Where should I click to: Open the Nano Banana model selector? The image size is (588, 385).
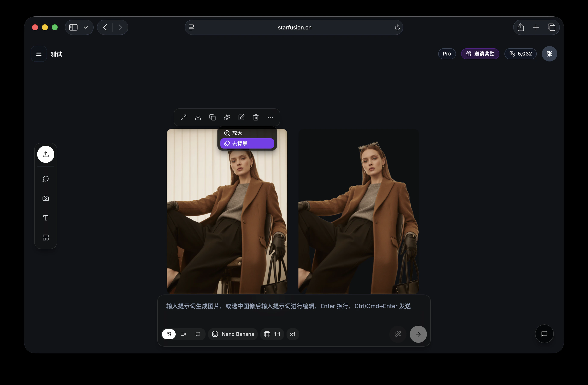[x=233, y=334]
